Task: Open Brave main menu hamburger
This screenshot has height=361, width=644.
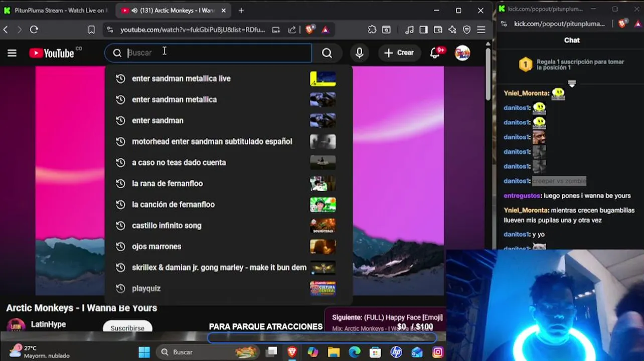Action: tap(481, 30)
